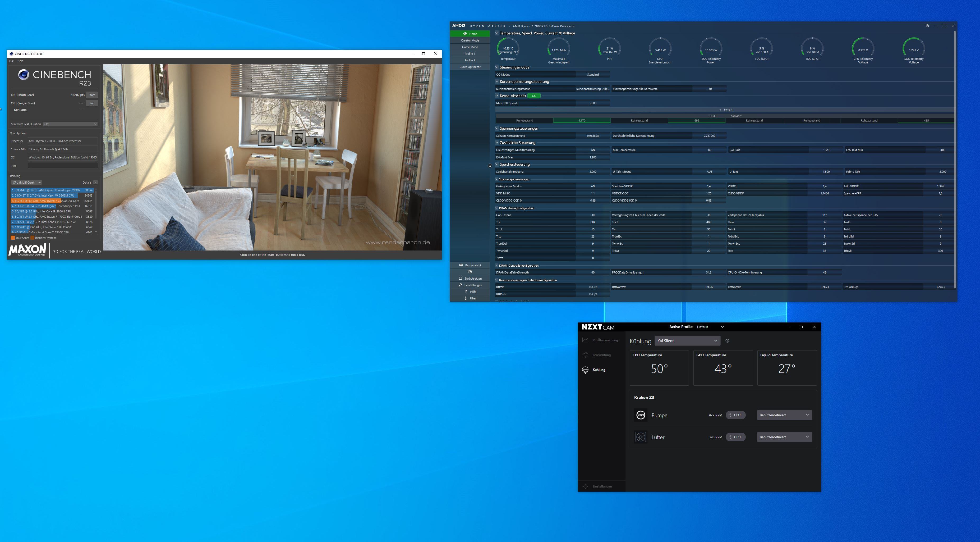Click the import/export icon below Basisansicht
980x542 pixels.
coord(470,272)
